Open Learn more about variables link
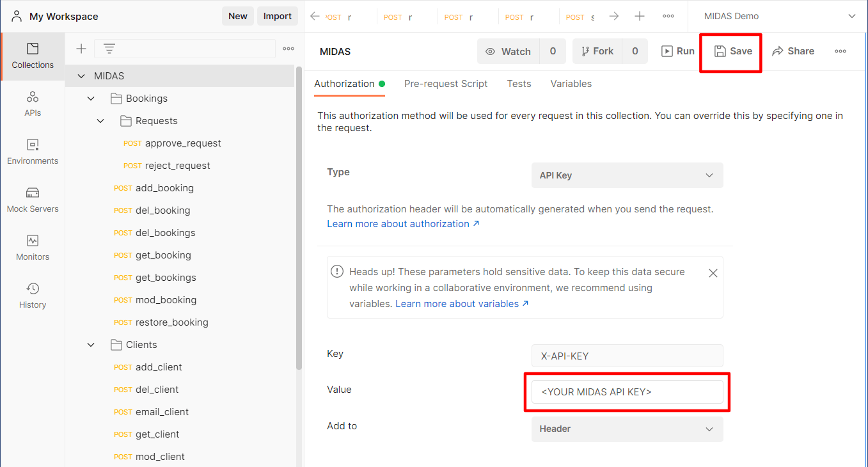The height and width of the screenshot is (467, 868). [x=462, y=304]
